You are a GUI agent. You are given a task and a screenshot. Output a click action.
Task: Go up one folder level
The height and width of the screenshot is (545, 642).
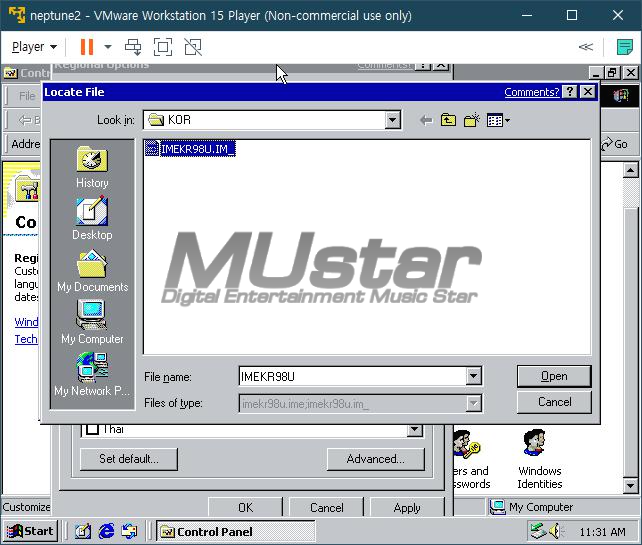coord(448,120)
